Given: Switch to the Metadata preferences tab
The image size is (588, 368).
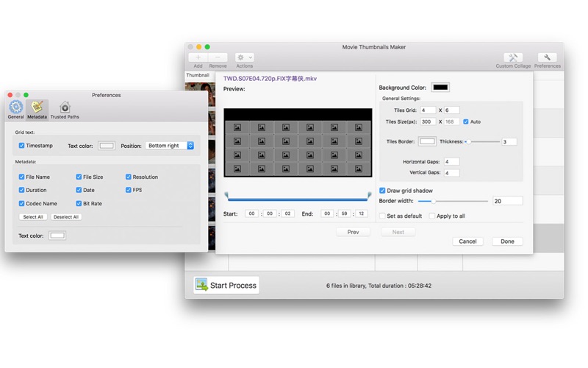Looking at the screenshot, I should click(37, 108).
